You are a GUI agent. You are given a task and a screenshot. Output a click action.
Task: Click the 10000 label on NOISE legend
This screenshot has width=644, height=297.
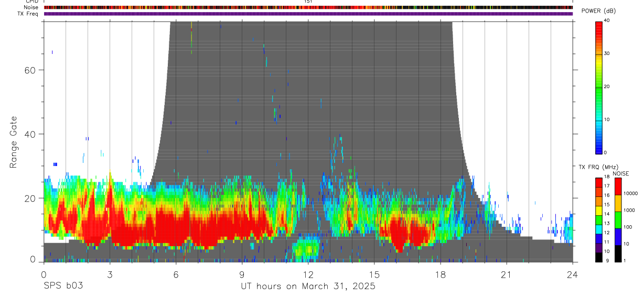tap(630, 193)
